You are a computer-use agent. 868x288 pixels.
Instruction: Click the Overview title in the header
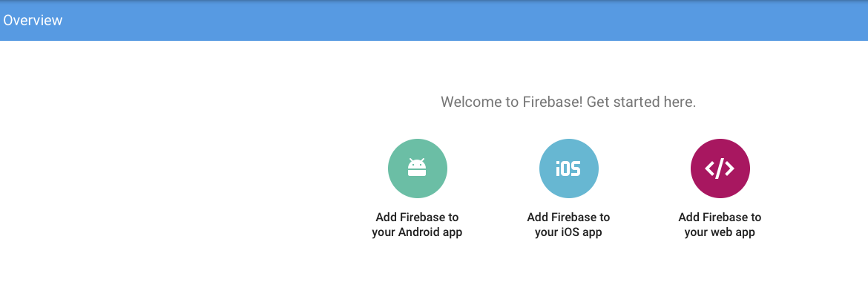coord(33,21)
